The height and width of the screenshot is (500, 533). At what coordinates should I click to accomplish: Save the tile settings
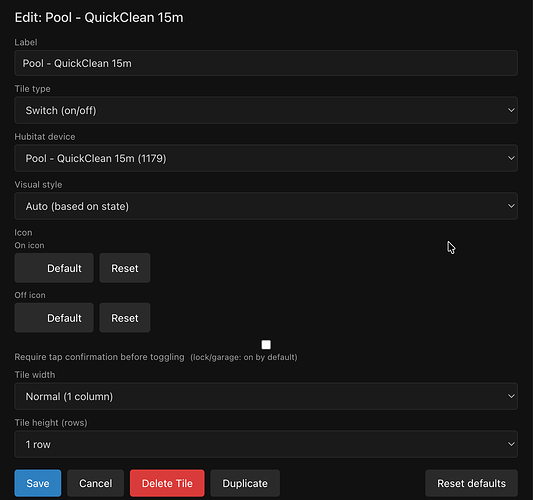38,483
